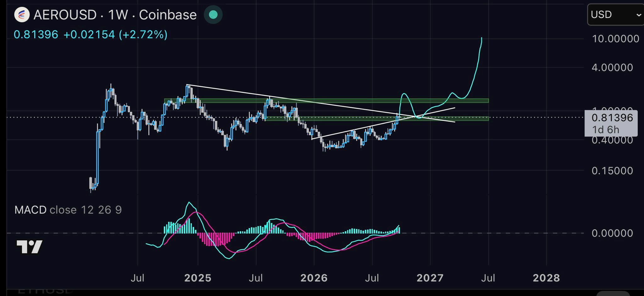The image size is (644, 296).
Task: Click the +0.02154 (+2.72%) price change text
Action: tap(115, 35)
